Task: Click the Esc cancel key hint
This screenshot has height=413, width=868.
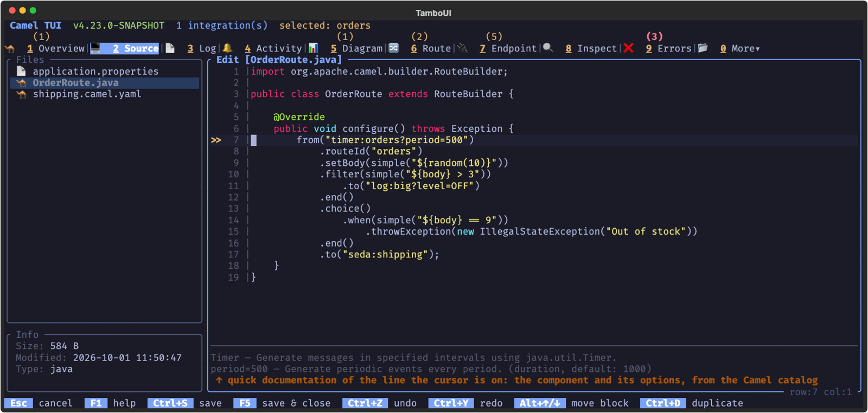Action: click(39, 403)
